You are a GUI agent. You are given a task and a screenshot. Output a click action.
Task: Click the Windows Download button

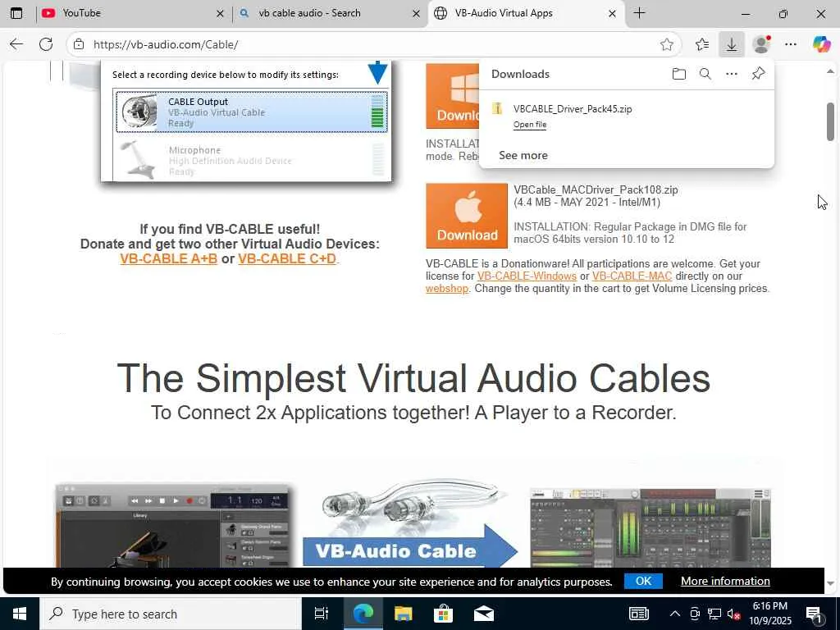pyautogui.click(x=452, y=97)
